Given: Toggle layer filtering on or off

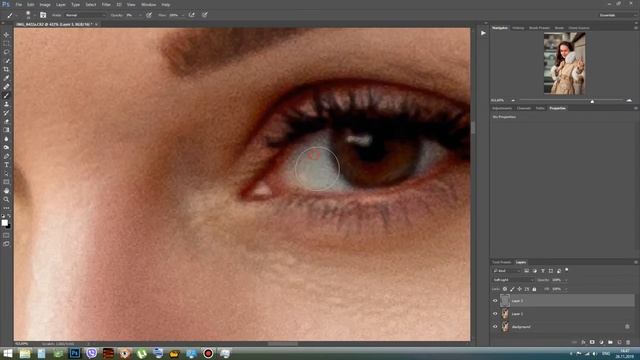Looking at the screenshot, I should [567, 270].
